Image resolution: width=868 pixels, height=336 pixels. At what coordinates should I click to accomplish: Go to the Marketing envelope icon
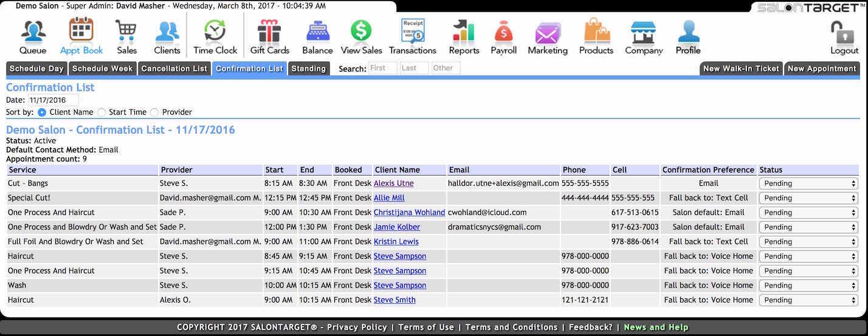pos(547,32)
